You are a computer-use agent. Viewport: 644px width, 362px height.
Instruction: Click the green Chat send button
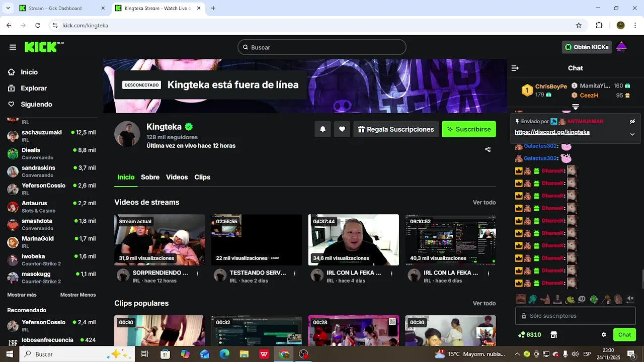click(624, 335)
